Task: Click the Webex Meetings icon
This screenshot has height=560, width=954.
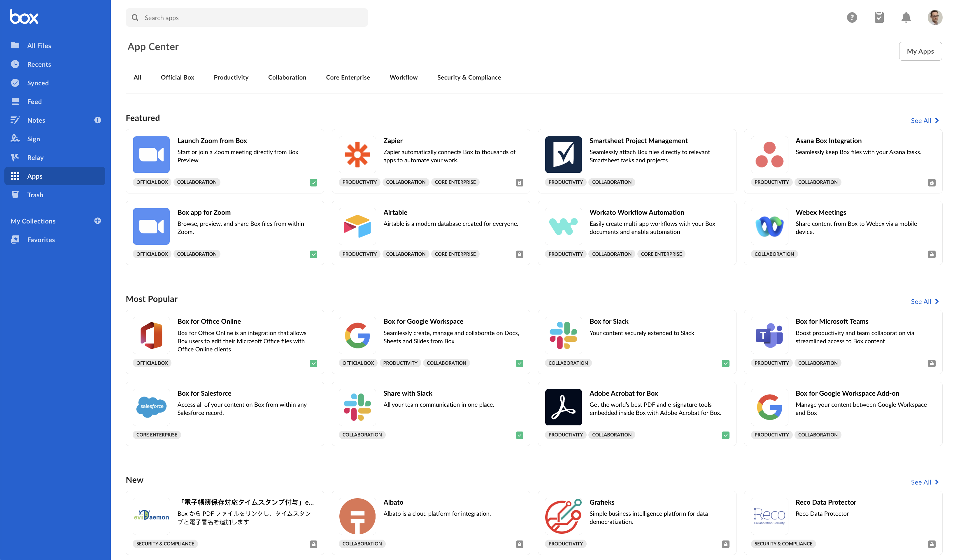Action: point(769,226)
